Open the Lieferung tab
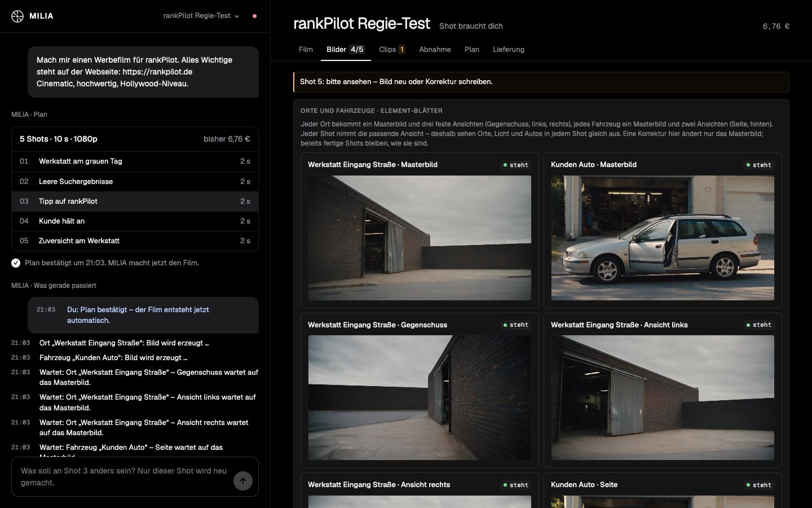Screen dimensions: 812x508 [x=509, y=50]
